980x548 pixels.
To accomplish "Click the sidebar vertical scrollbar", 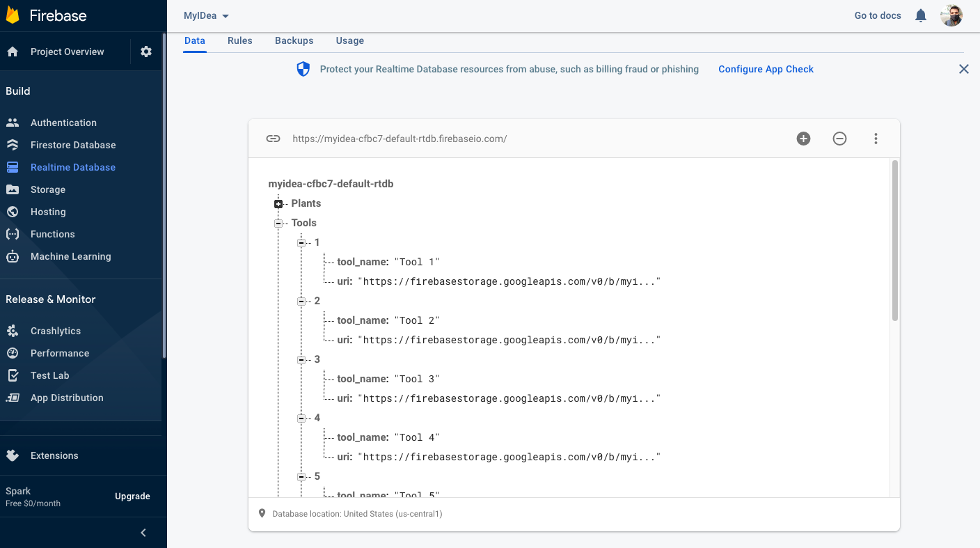I will coord(164,195).
